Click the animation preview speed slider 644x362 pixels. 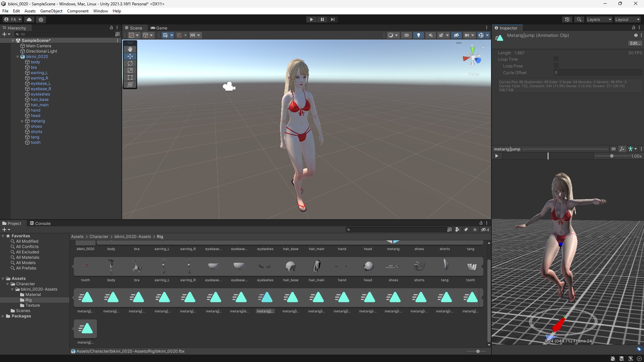coord(612,156)
